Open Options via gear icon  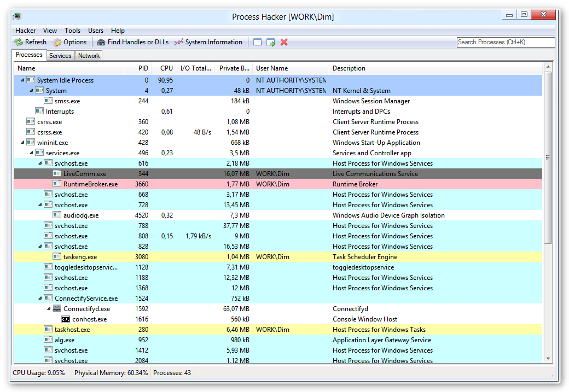coord(57,42)
